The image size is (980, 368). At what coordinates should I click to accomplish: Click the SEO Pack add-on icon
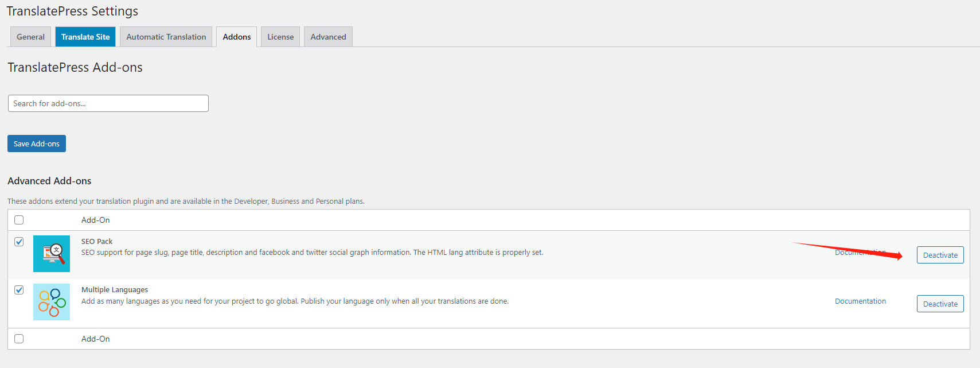pyautogui.click(x=52, y=254)
